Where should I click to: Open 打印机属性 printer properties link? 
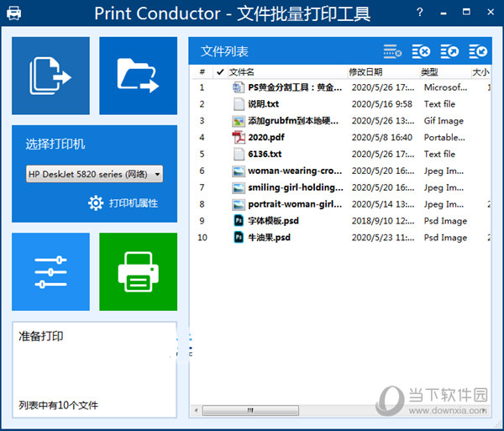pos(134,203)
